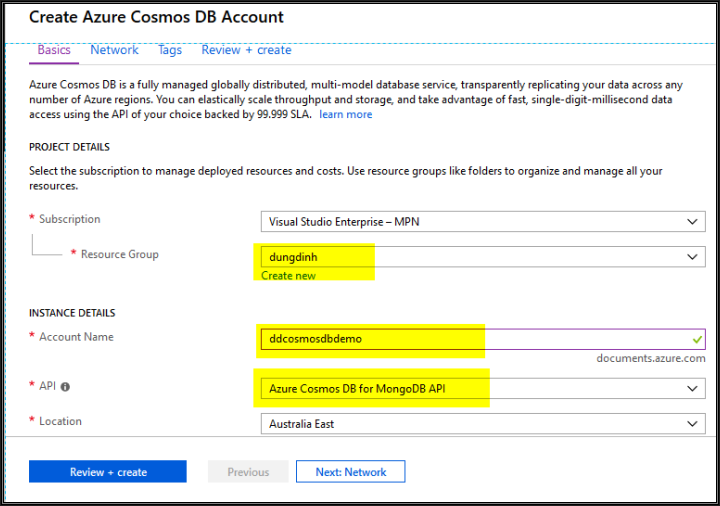Click the Next: Network button

point(351,472)
